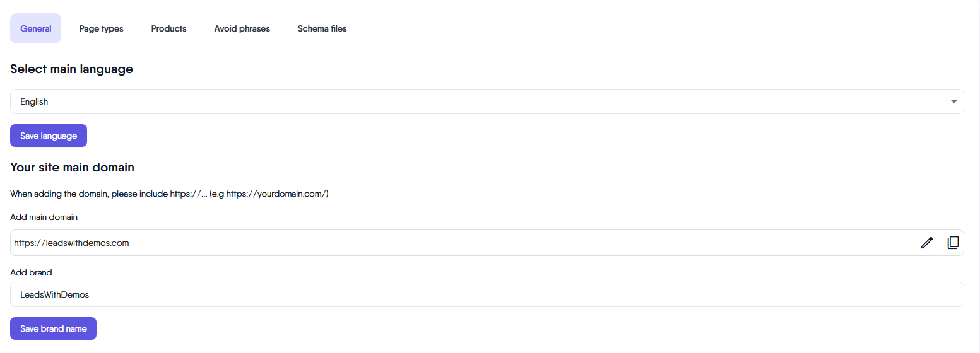Expand the language dropdown arrow

954,102
